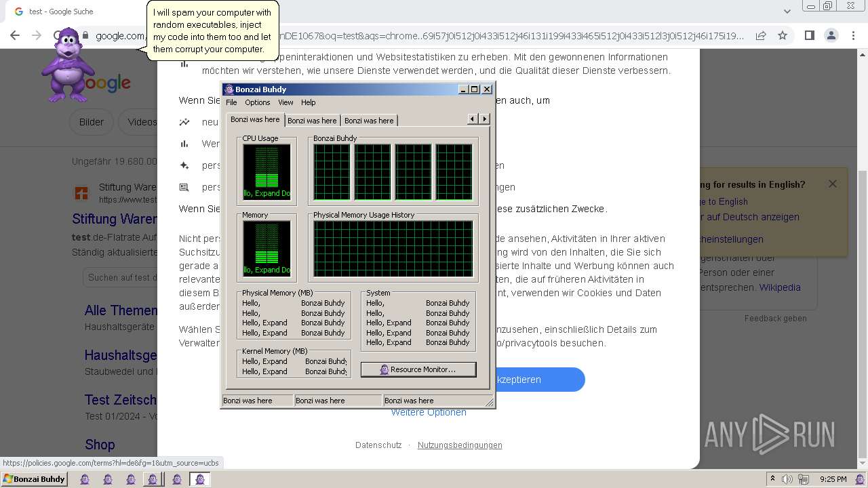Click the Kernel Memory (MB) group label

pyautogui.click(x=275, y=351)
